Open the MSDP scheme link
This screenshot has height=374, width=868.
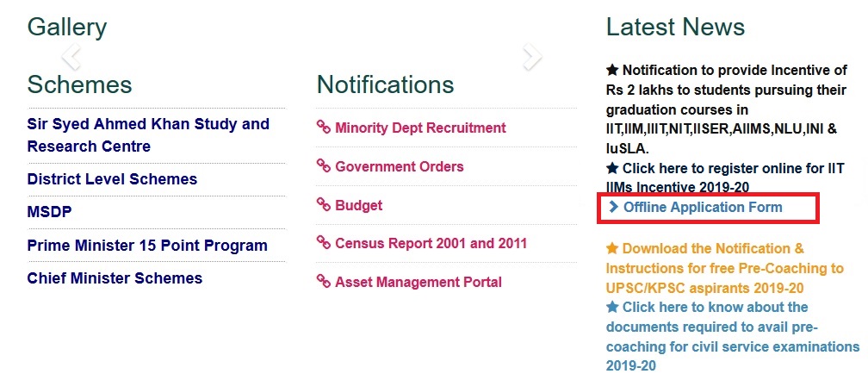(x=49, y=212)
